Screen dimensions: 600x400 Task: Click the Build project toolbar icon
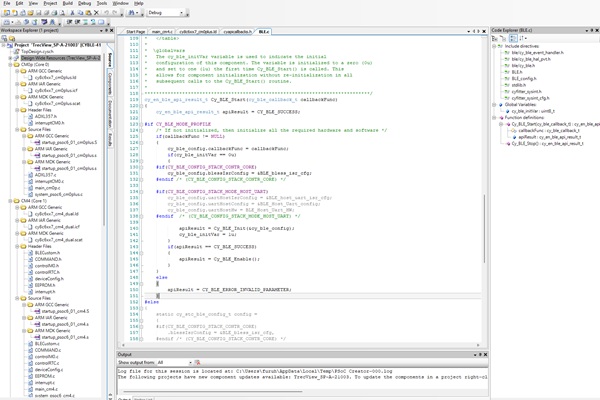click(7, 22)
